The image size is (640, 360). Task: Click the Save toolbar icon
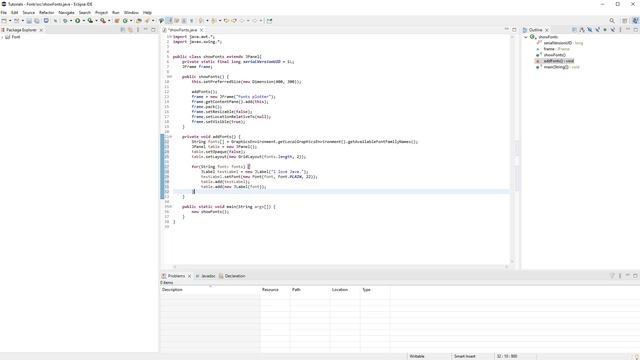click(29, 20)
